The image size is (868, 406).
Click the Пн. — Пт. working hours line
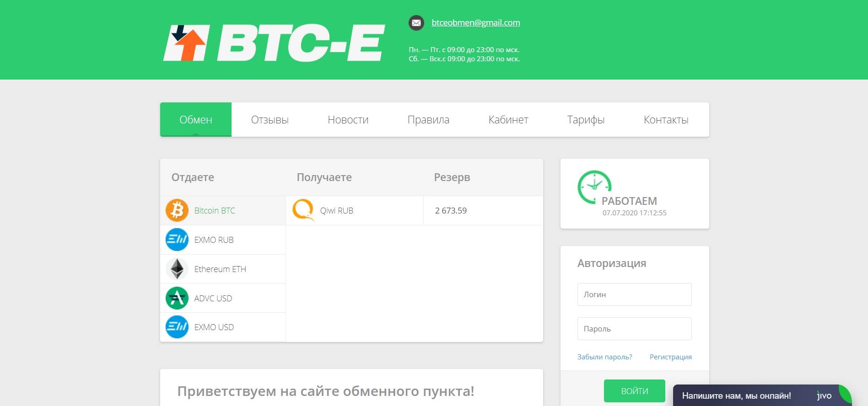464,50
